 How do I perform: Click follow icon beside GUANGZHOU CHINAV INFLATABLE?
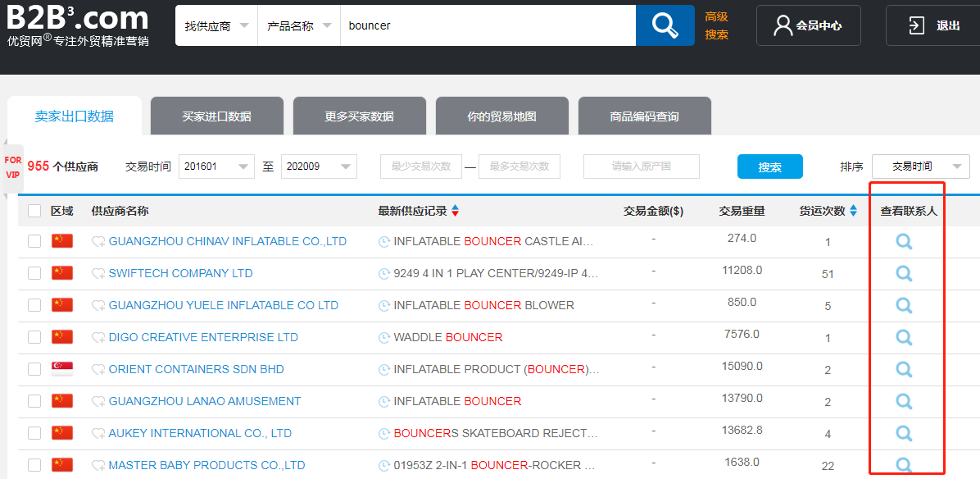pyautogui.click(x=99, y=242)
